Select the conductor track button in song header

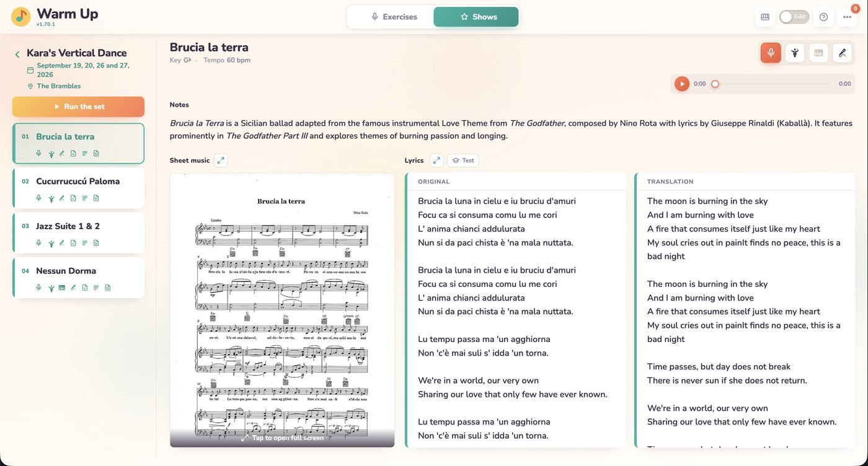coord(795,53)
